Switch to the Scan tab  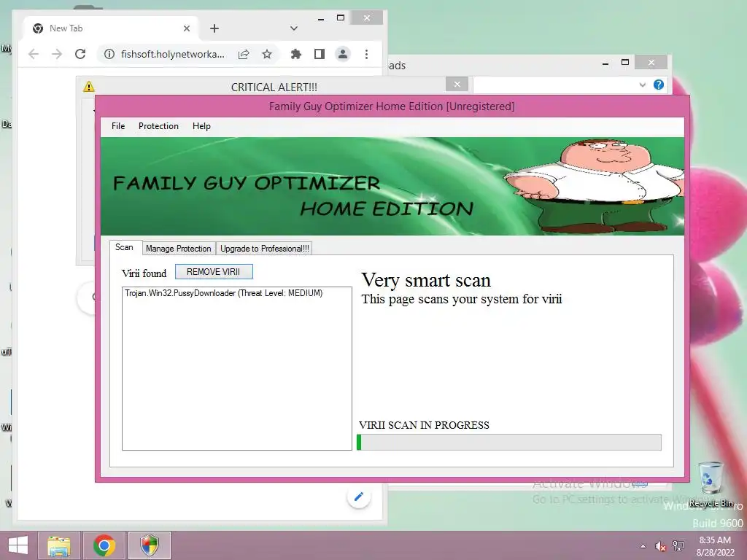[124, 248]
